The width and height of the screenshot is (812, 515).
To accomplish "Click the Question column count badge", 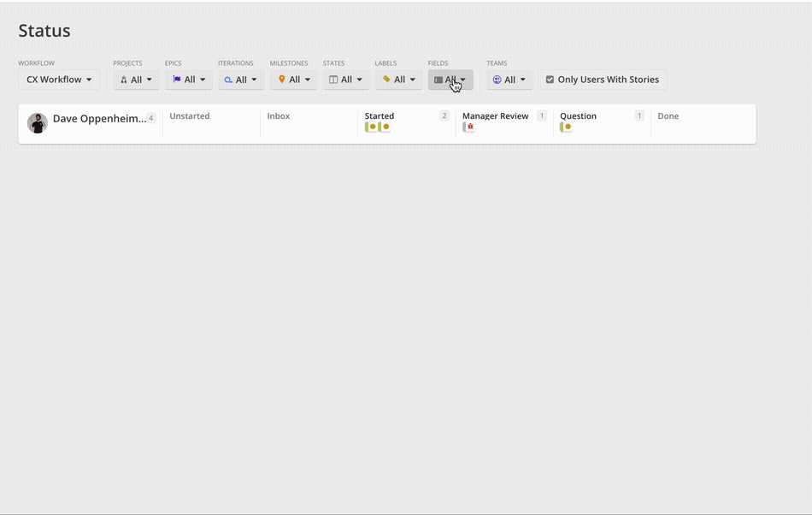I will 639,115.
